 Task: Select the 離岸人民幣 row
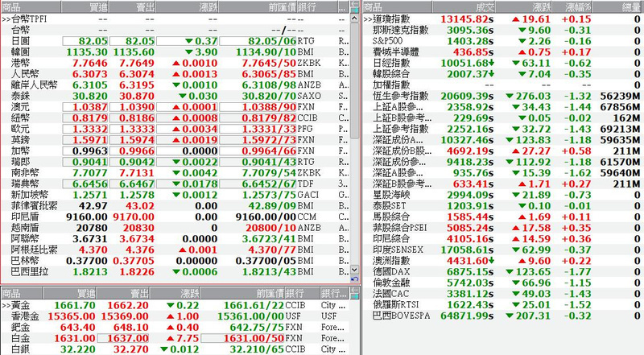(175, 85)
